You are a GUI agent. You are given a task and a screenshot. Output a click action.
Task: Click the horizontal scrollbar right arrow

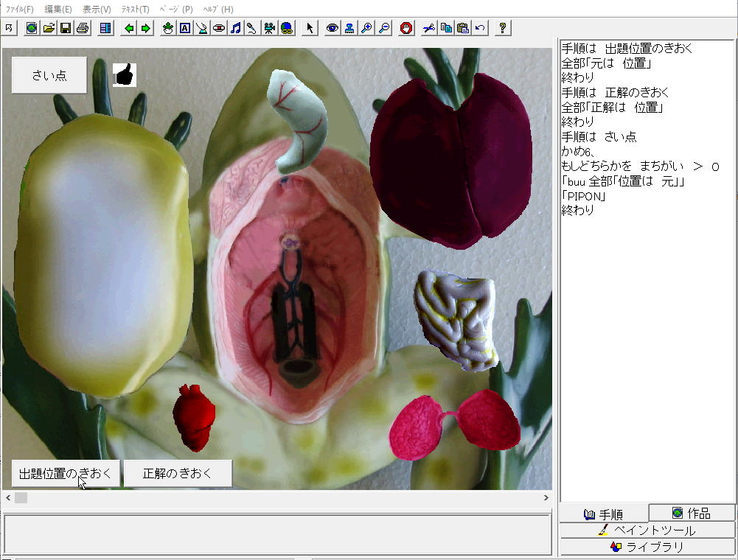[x=546, y=497]
